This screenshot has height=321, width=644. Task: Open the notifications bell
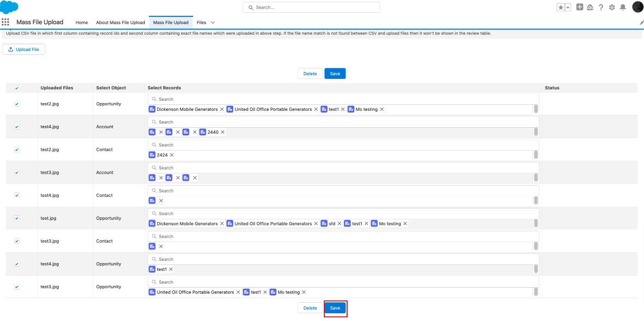pyautogui.click(x=623, y=7)
